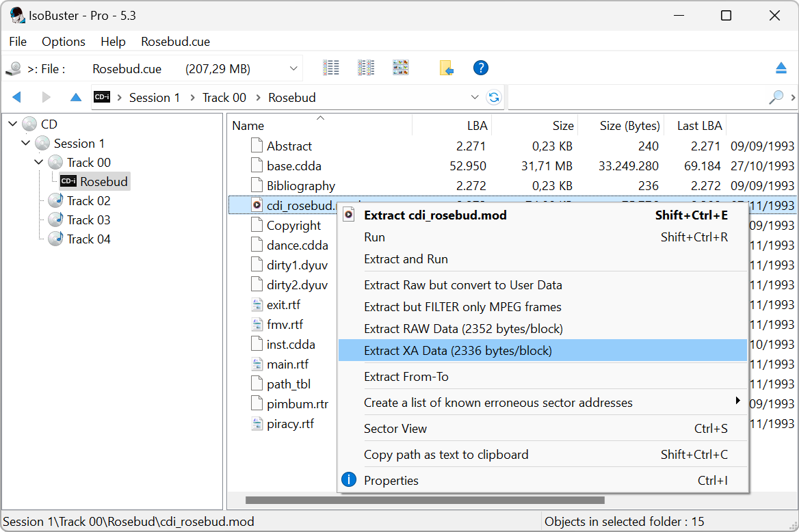Click the IsoBuster application icon in title bar

point(17,15)
